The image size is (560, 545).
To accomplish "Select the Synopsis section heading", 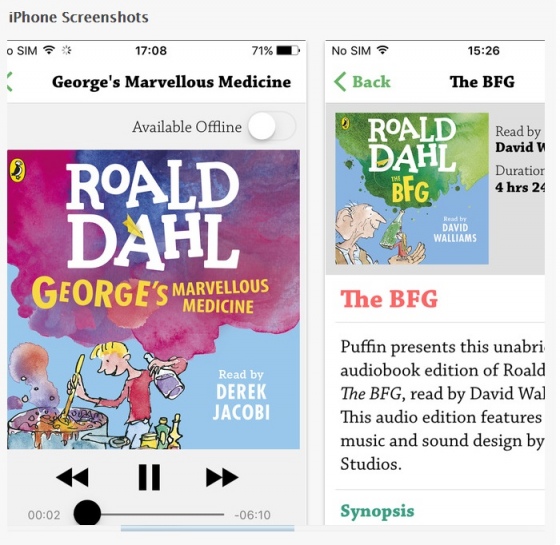I will (x=377, y=511).
